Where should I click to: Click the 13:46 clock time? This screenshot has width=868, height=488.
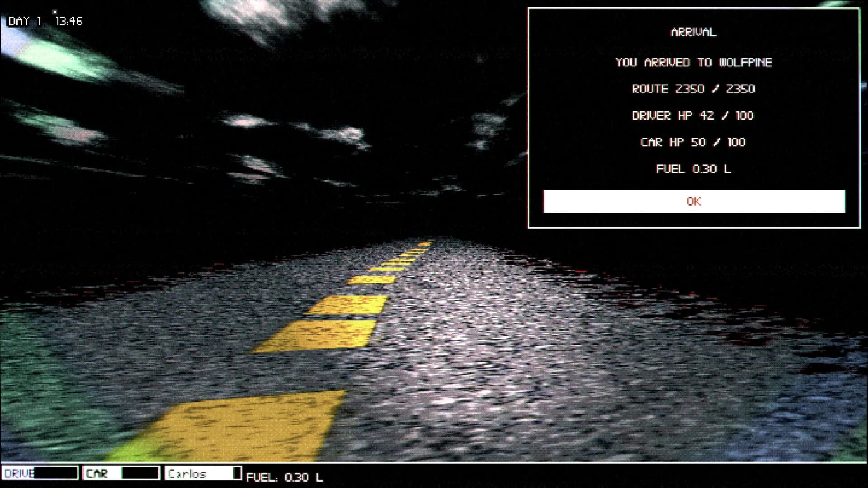tap(69, 21)
